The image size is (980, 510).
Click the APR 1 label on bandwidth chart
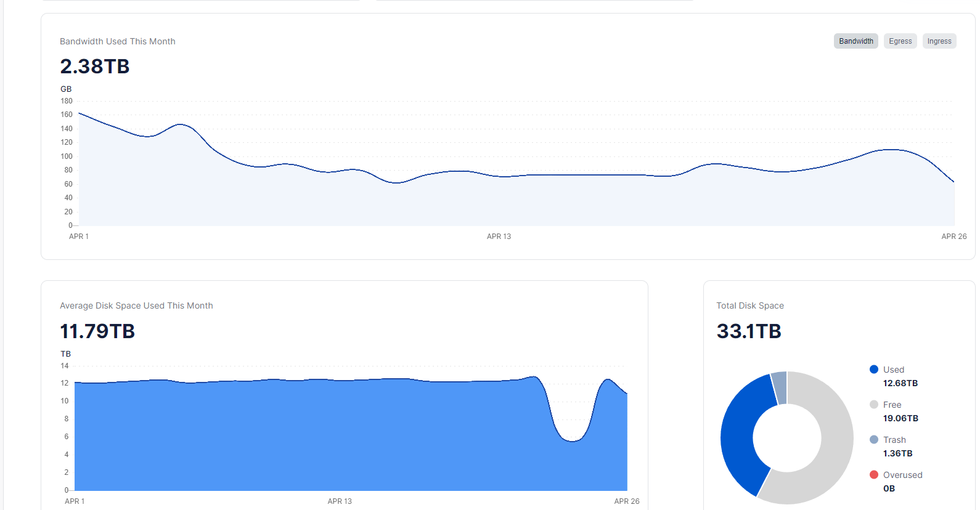[79, 237]
